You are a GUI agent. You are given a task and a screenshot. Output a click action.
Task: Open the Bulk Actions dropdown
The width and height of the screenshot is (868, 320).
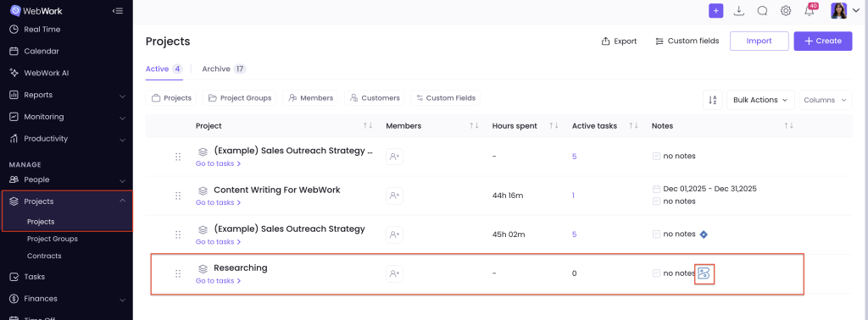[x=760, y=100]
